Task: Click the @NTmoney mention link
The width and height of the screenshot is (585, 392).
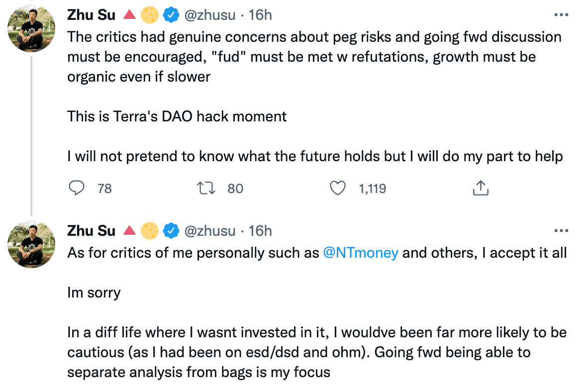Action: click(x=361, y=253)
